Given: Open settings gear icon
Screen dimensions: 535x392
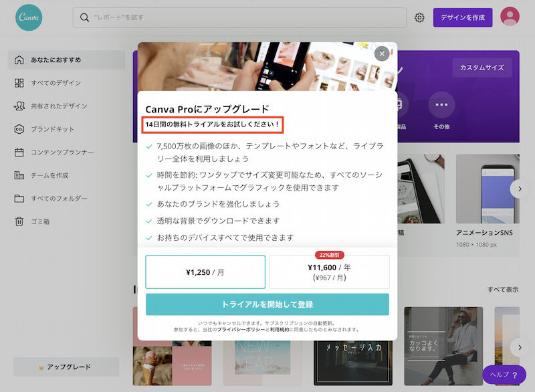Looking at the screenshot, I should [419, 17].
